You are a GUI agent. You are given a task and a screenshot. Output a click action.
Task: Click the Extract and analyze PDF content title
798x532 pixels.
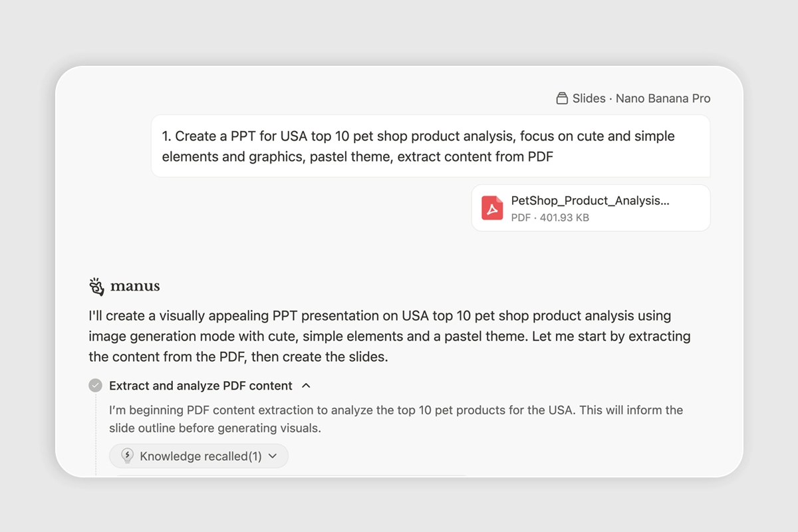click(199, 385)
